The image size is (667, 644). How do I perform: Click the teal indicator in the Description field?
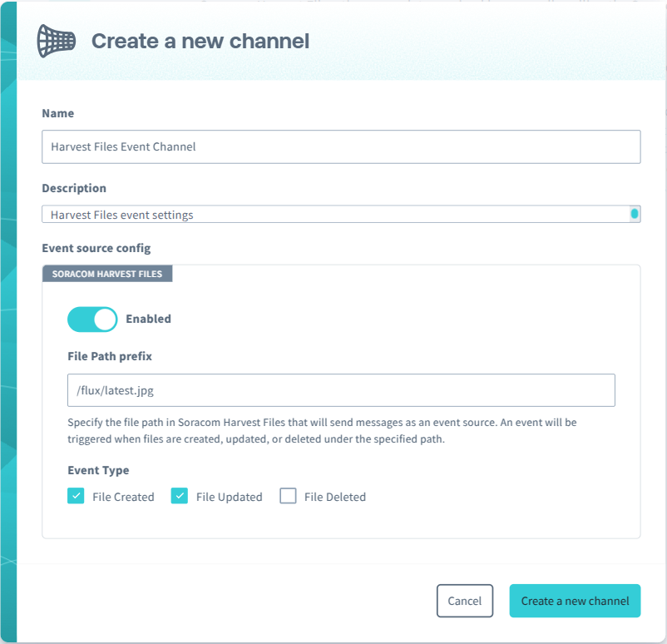[635, 214]
